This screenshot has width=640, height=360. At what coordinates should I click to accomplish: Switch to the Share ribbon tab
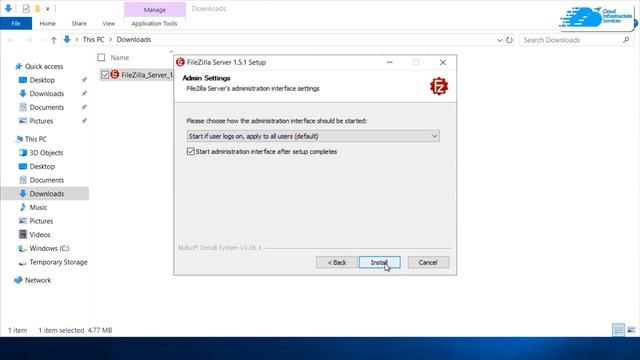[x=79, y=23]
